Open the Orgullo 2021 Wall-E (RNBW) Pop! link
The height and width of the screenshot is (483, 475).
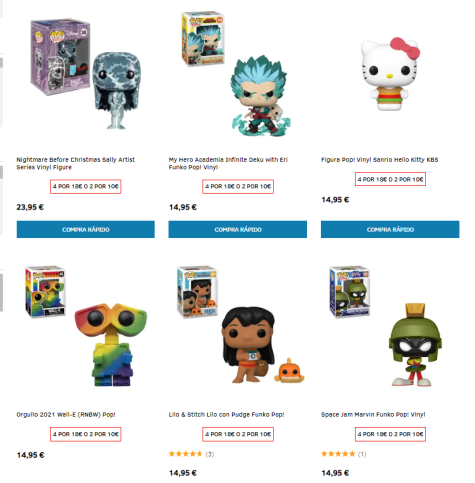(x=66, y=415)
